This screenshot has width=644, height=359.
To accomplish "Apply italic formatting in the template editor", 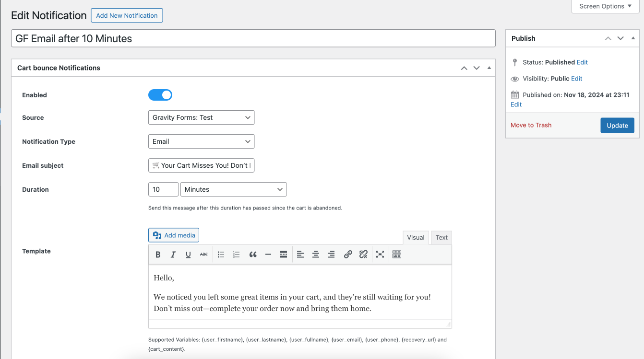I will click(173, 255).
